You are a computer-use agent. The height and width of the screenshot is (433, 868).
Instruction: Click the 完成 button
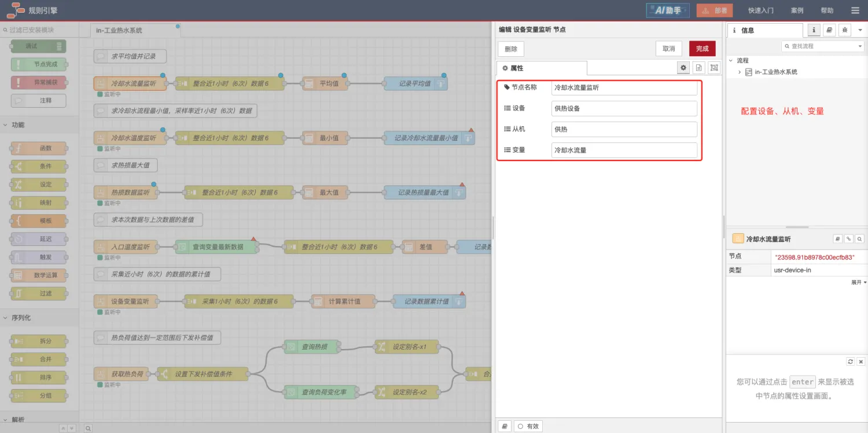click(x=702, y=49)
